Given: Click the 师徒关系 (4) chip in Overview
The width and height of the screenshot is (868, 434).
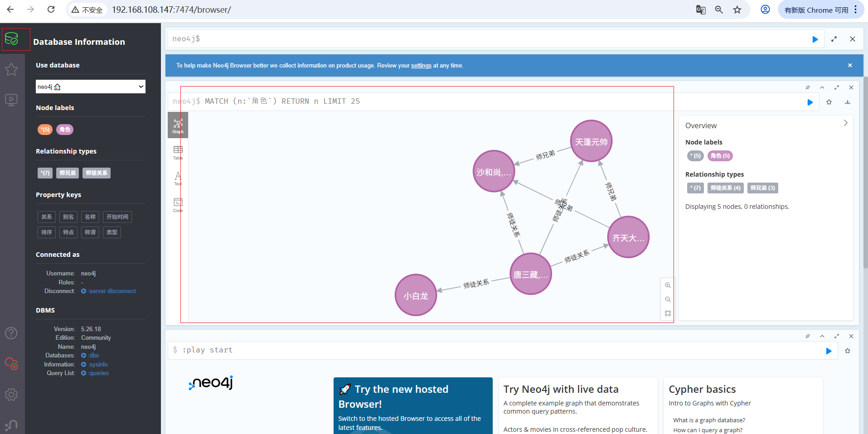Looking at the screenshot, I should (x=726, y=188).
